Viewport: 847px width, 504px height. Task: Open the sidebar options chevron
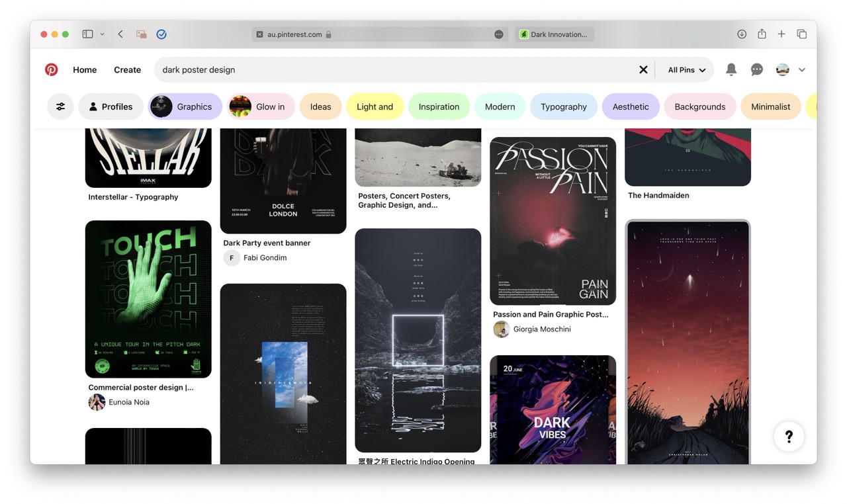(103, 34)
